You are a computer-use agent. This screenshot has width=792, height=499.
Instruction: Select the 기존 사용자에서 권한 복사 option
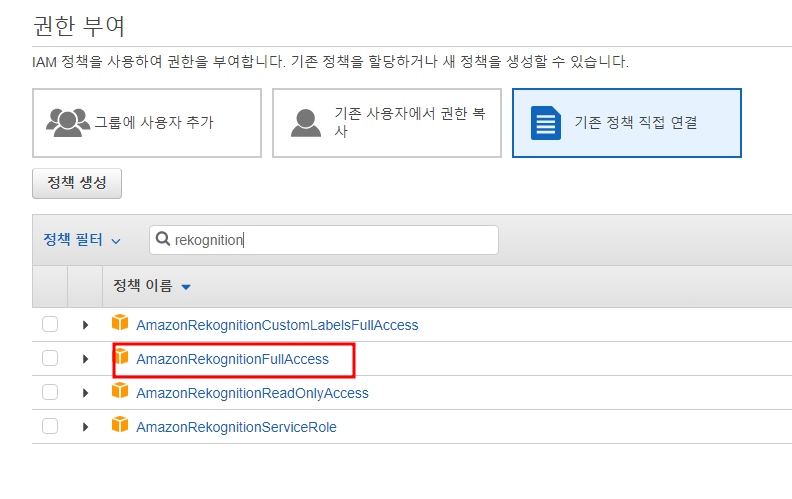pos(387,123)
